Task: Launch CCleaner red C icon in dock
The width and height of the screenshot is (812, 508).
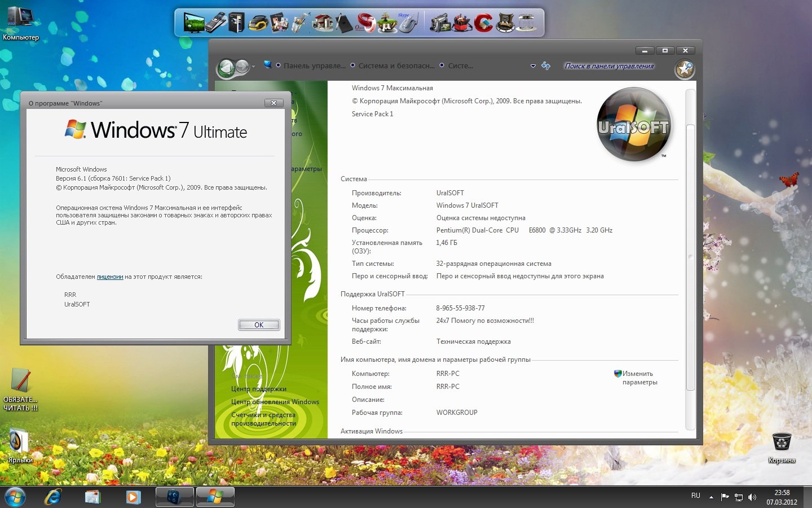Action: click(x=483, y=23)
